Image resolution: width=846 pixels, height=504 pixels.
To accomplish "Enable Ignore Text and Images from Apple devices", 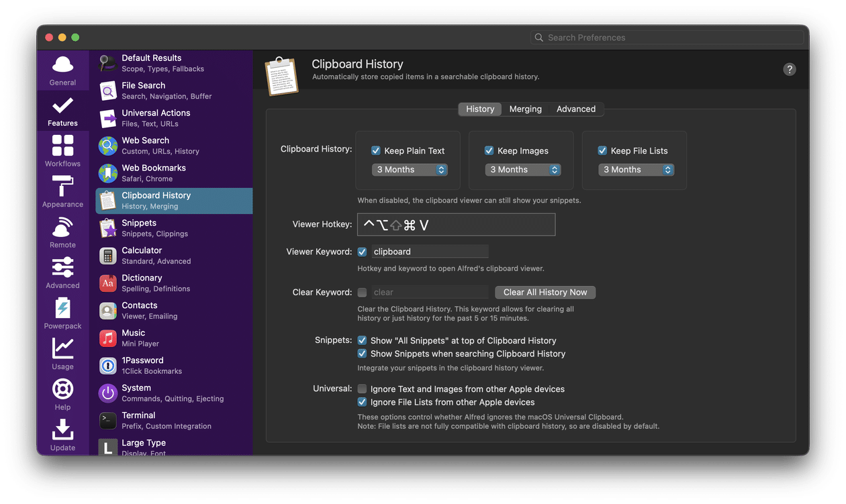I will click(x=362, y=389).
